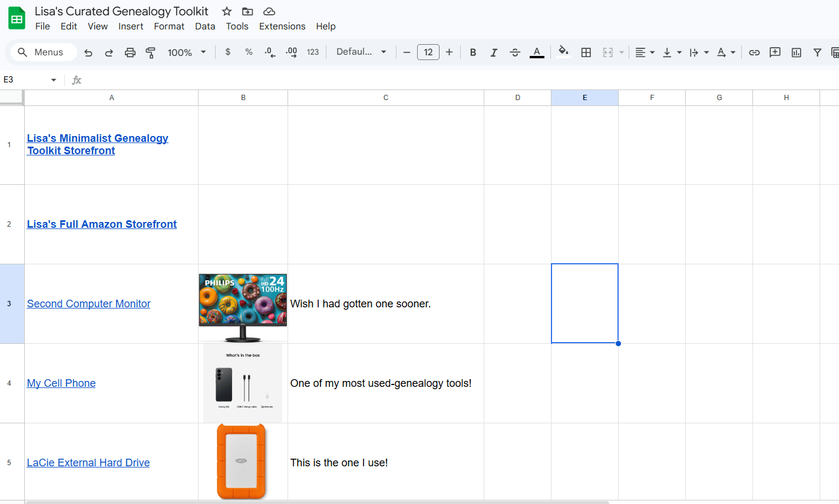839x504 pixels.
Task: Click the insert chart icon
Action: (x=797, y=52)
